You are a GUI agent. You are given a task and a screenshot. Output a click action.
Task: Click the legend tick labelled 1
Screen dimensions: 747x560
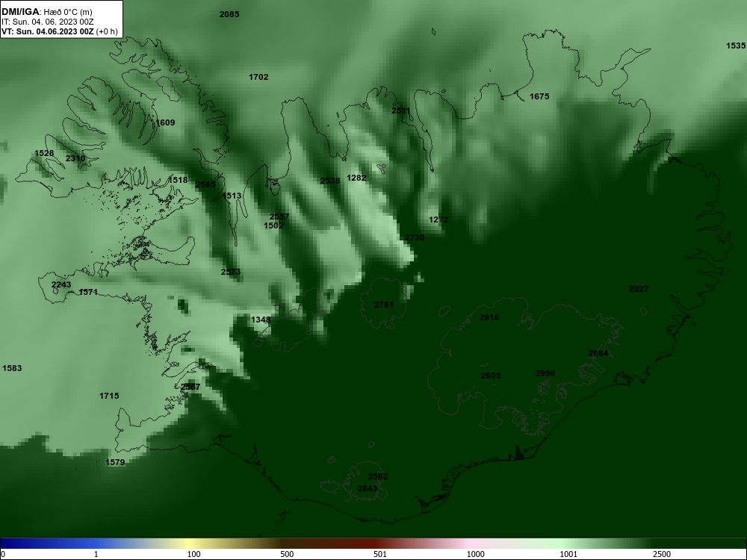[x=96, y=554]
